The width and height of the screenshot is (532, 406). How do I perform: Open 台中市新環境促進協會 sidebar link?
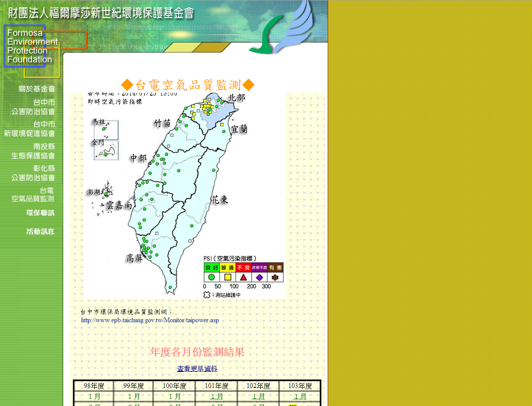[29, 129]
